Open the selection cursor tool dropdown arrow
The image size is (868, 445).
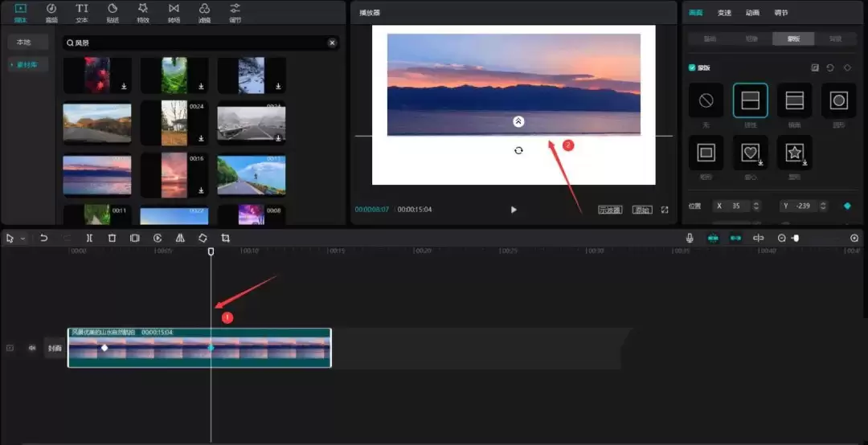point(23,239)
